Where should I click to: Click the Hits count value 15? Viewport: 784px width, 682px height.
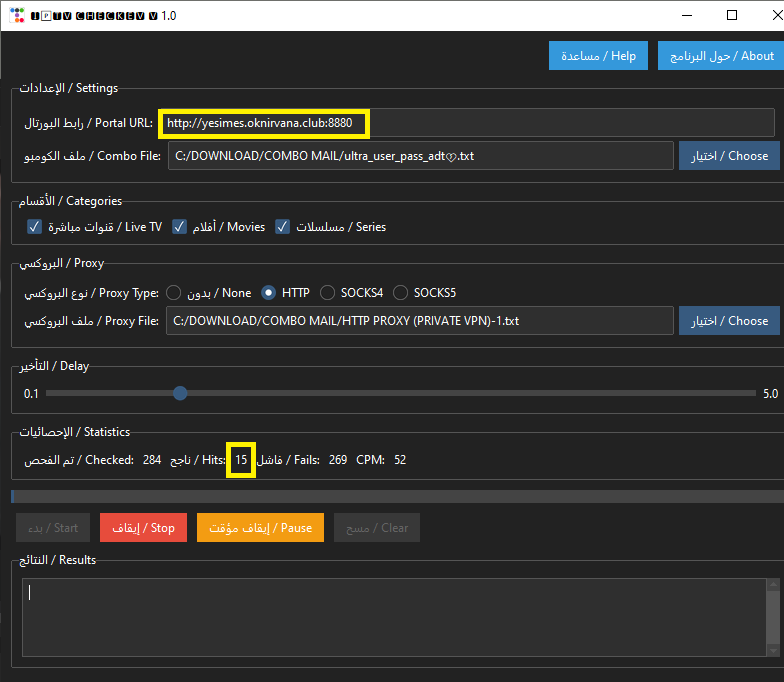pos(241,460)
